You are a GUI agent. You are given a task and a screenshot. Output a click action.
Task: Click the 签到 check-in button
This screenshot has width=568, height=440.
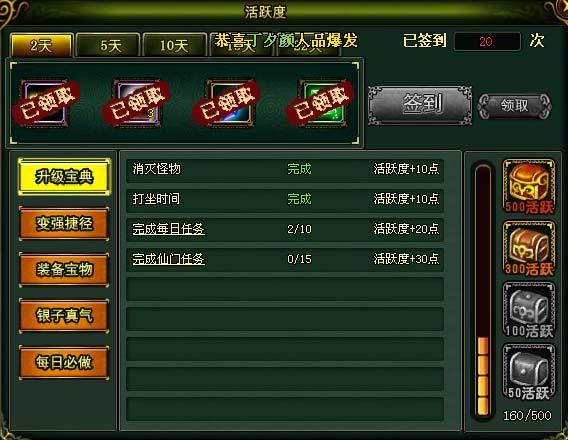point(420,105)
